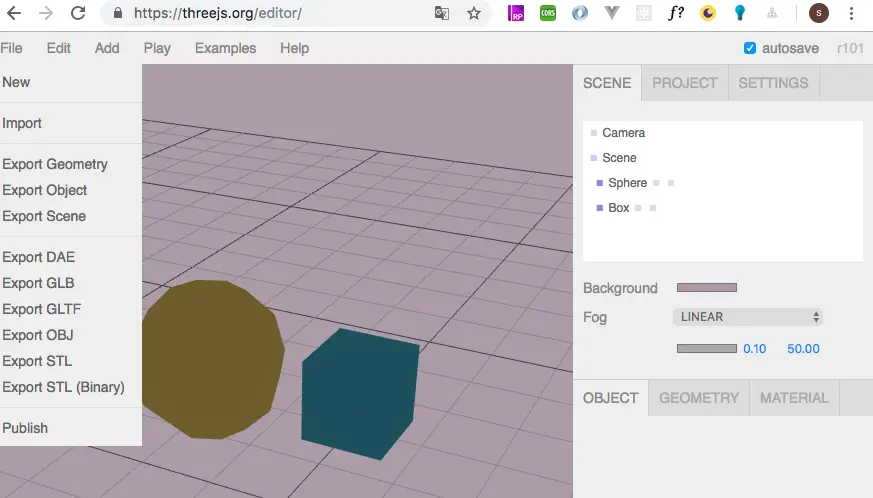Open the translate page icon

point(442,13)
